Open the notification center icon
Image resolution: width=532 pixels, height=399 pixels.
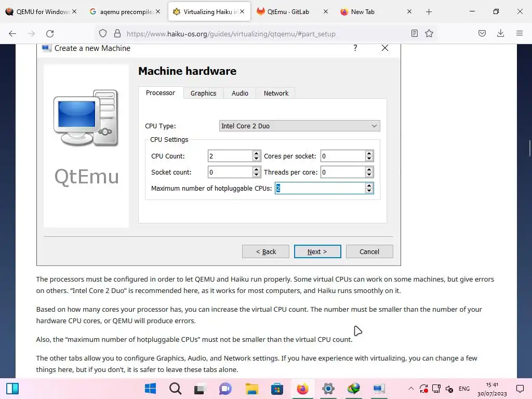tap(520, 389)
